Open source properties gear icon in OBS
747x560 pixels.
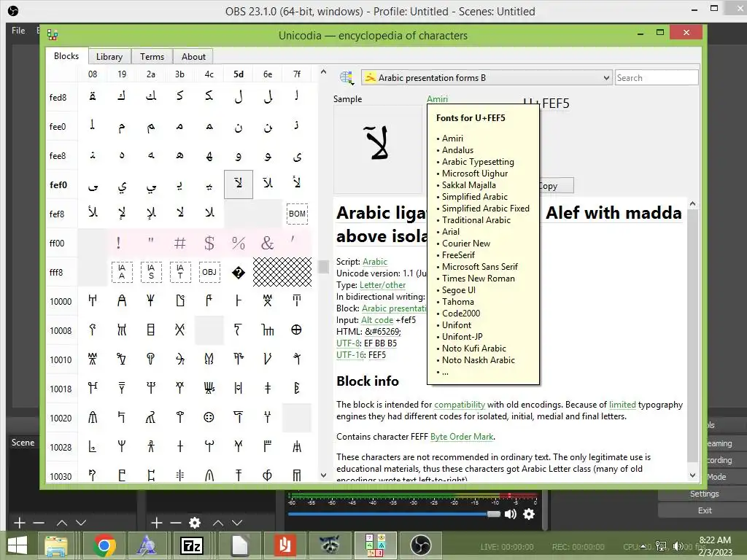(x=194, y=523)
